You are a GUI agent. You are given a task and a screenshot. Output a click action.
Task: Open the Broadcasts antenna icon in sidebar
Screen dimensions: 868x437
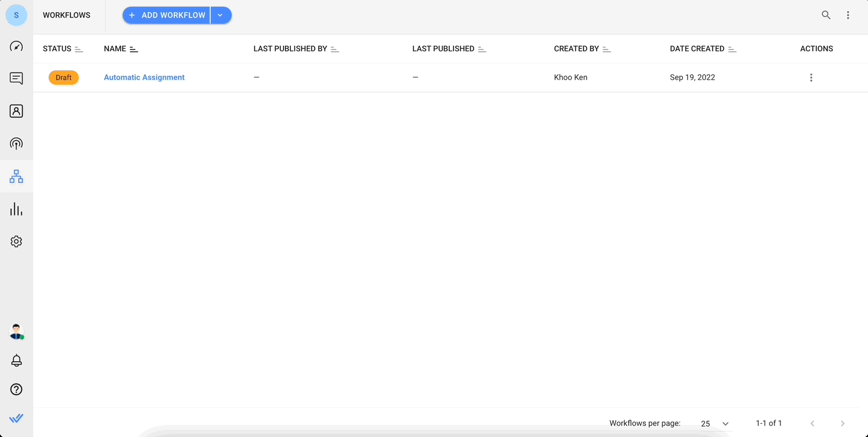coord(16,144)
